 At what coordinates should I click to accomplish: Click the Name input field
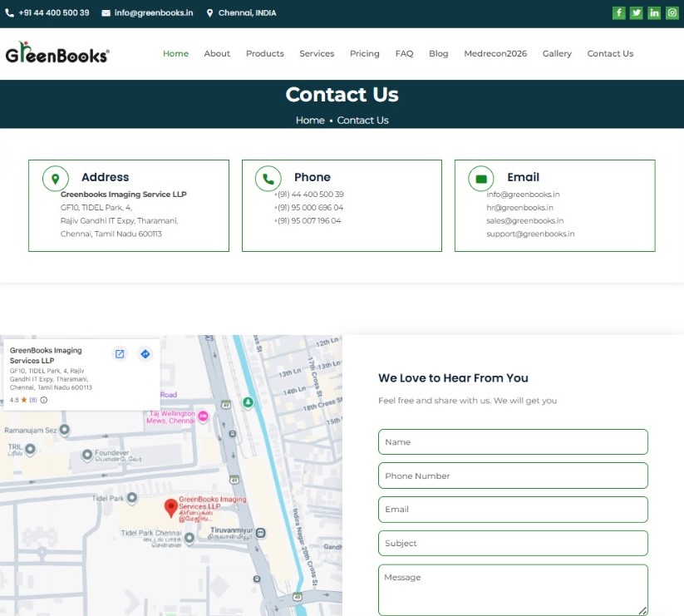click(x=512, y=442)
